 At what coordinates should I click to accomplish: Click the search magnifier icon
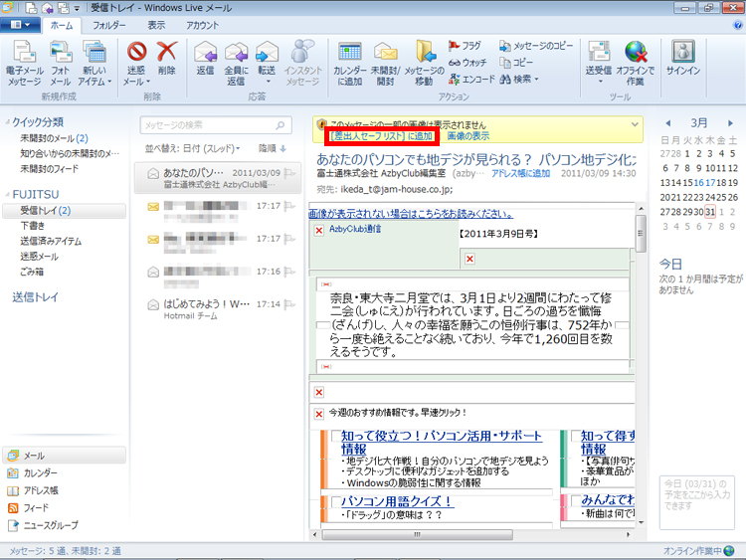(280, 125)
